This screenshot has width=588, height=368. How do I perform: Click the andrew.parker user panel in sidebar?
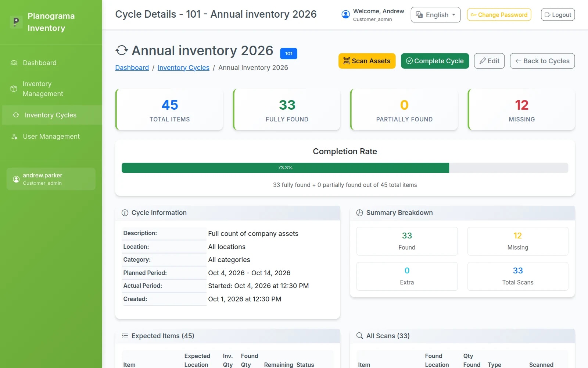[x=51, y=179]
